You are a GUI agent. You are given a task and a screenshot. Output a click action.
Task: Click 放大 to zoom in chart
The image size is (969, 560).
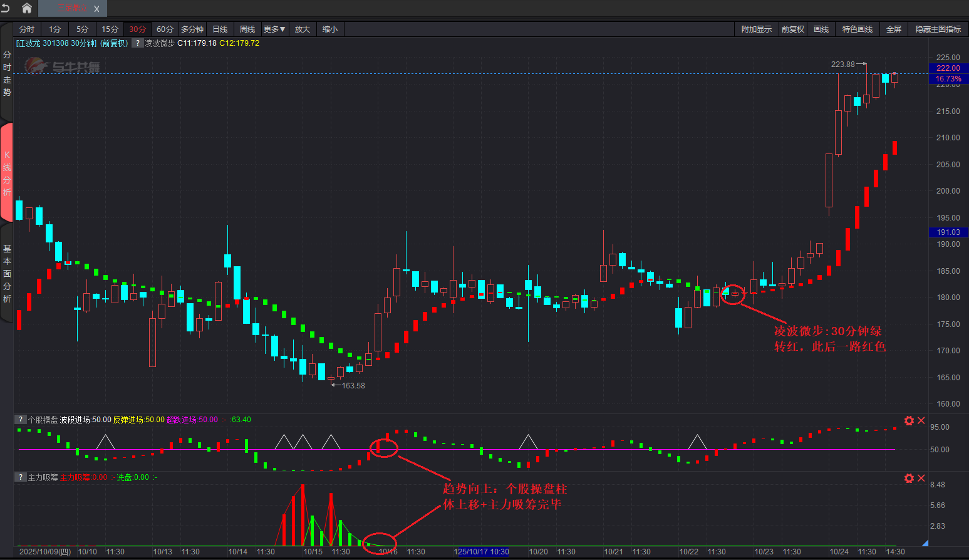tap(302, 29)
